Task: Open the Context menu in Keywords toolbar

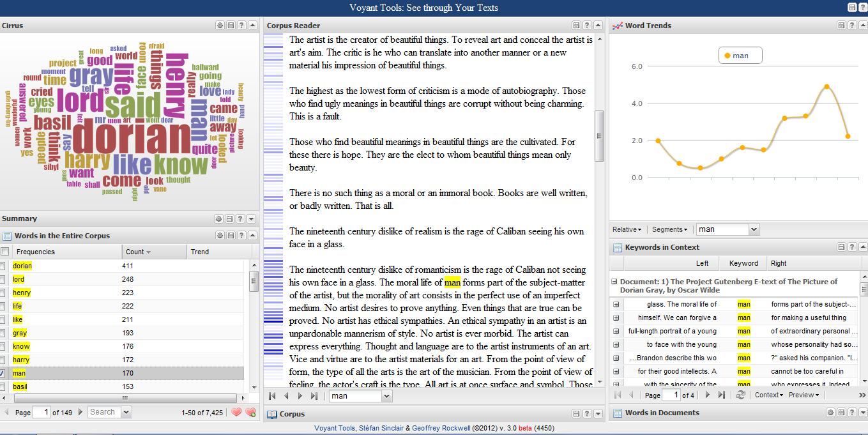Action: (768, 395)
